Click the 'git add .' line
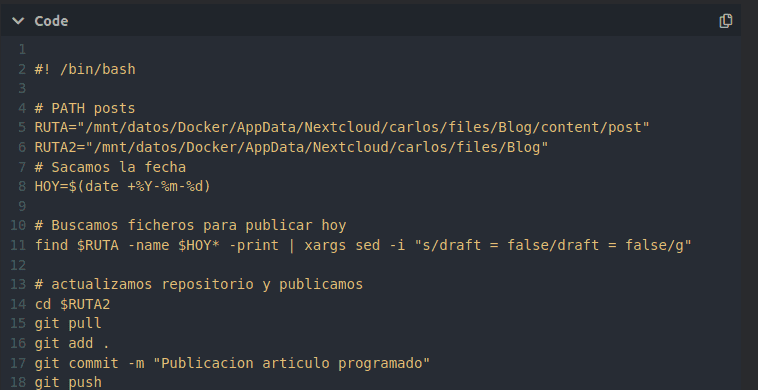Screen dimensions: 758x390 point(73,343)
